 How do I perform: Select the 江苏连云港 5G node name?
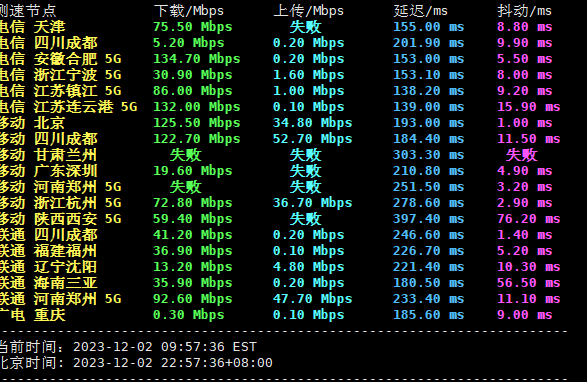tap(85, 107)
